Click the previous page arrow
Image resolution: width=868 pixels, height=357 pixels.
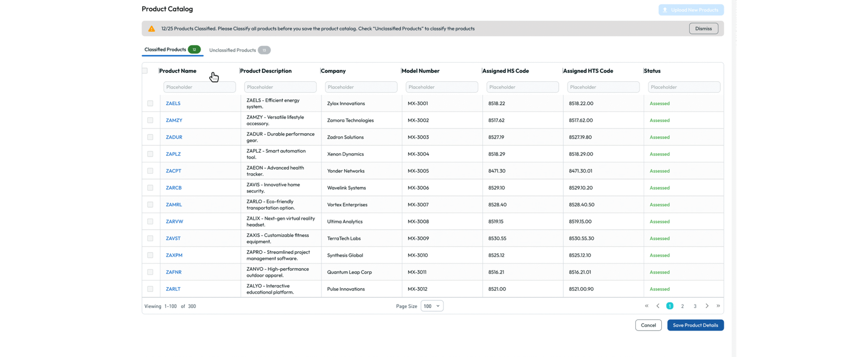click(x=658, y=306)
